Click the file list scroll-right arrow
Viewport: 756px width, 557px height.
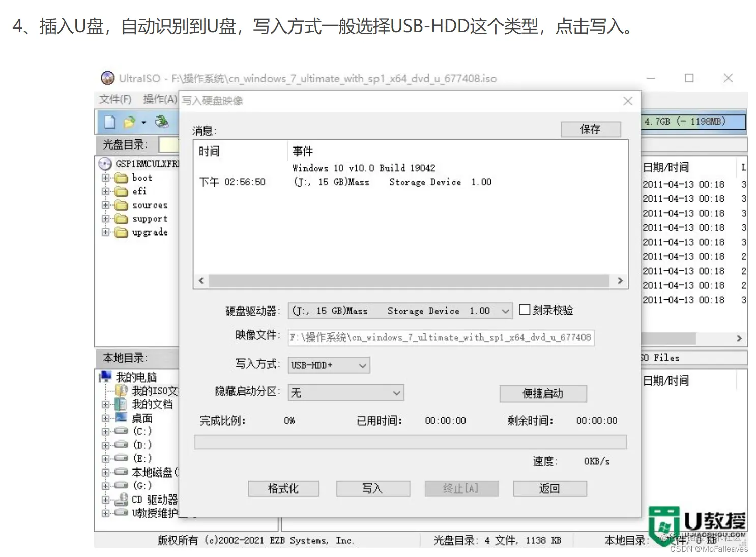pyautogui.click(x=739, y=338)
